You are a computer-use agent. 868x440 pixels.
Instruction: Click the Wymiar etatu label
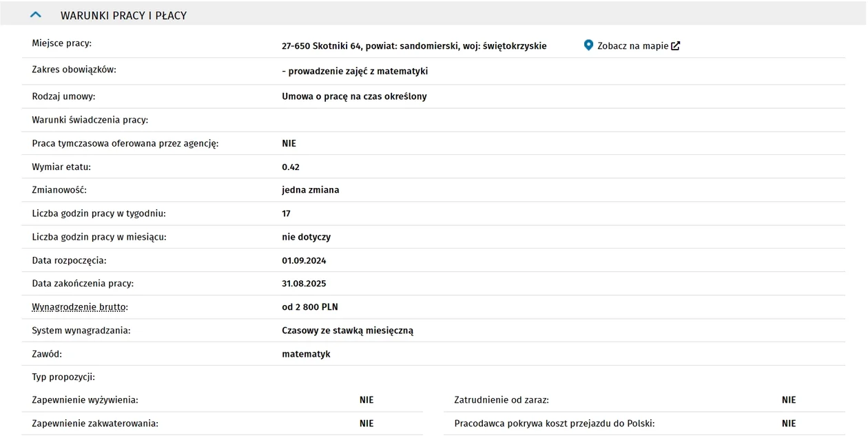click(61, 167)
